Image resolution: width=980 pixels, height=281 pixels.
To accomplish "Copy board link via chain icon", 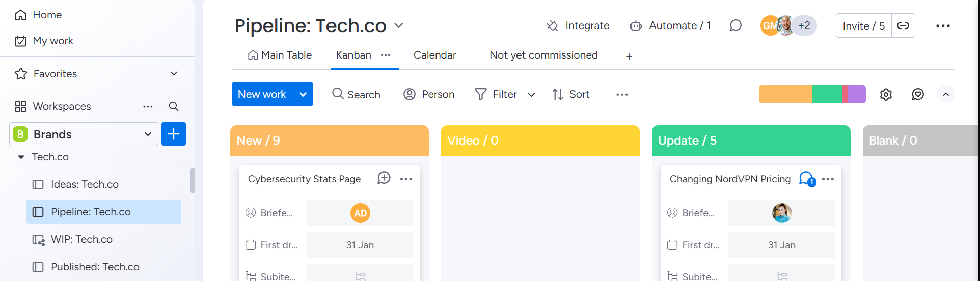I will click(x=903, y=25).
